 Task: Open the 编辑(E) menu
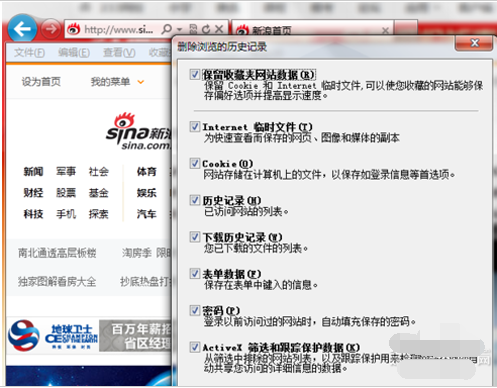pyautogui.click(x=74, y=53)
